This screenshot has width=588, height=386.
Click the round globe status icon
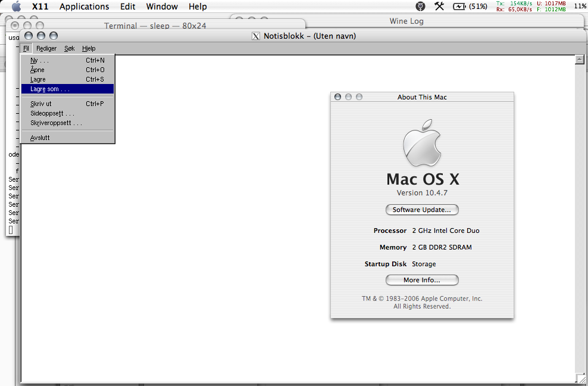(420, 7)
